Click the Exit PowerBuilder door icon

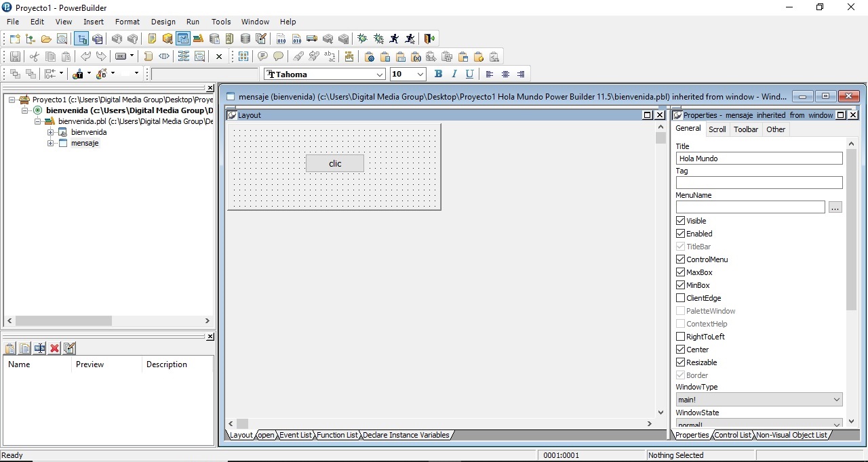pyautogui.click(x=429, y=39)
